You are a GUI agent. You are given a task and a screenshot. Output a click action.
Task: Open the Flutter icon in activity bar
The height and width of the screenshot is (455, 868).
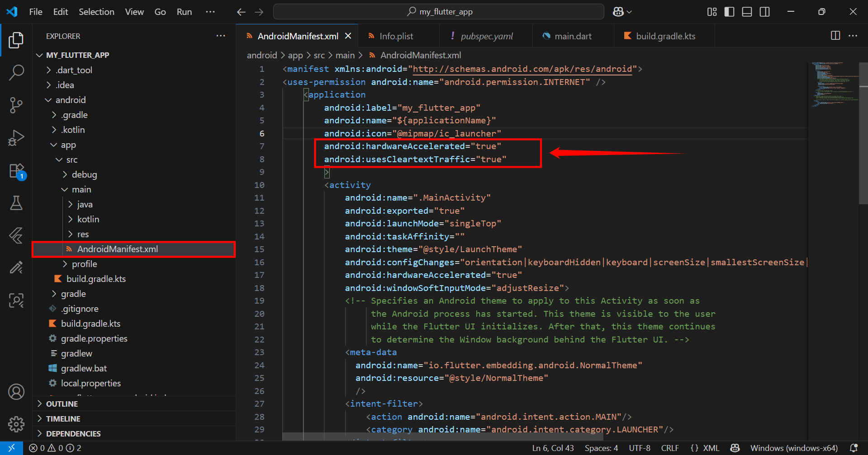[16, 235]
